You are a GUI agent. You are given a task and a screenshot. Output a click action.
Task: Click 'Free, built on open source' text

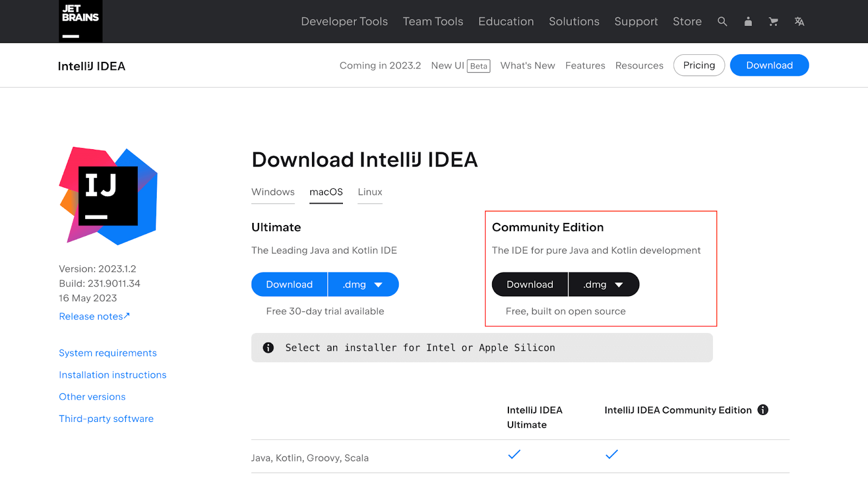pyautogui.click(x=565, y=311)
